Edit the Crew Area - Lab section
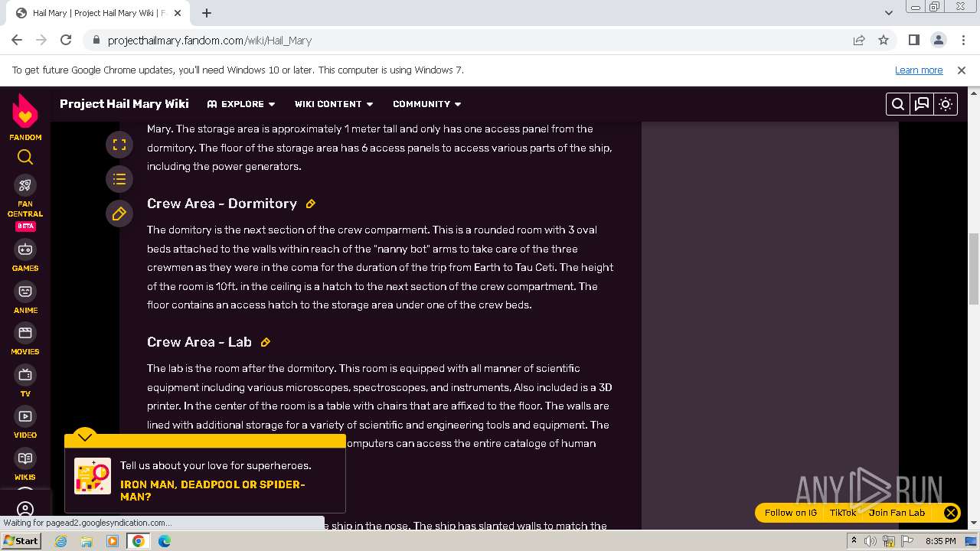Viewport: 980px width, 551px height. [266, 342]
